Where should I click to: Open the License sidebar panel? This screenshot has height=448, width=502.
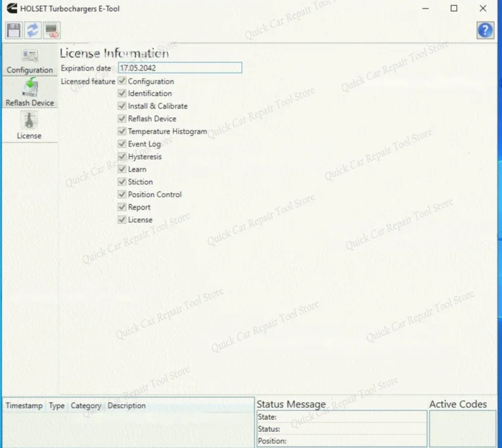tap(29, 125)
